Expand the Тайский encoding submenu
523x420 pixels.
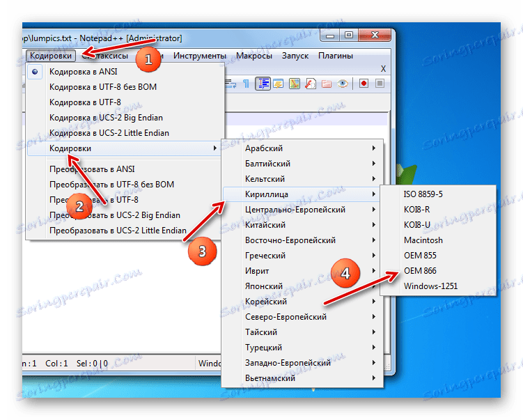[x=302, y=333]
